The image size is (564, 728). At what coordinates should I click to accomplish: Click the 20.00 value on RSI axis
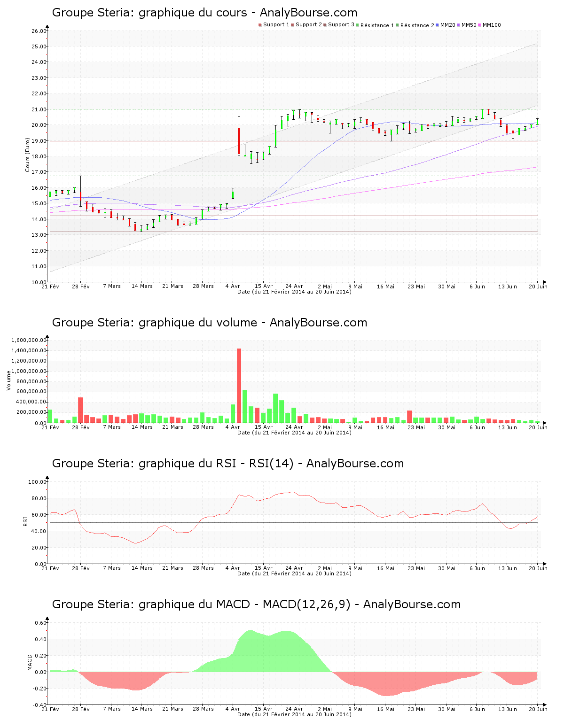tap(39, 548)
